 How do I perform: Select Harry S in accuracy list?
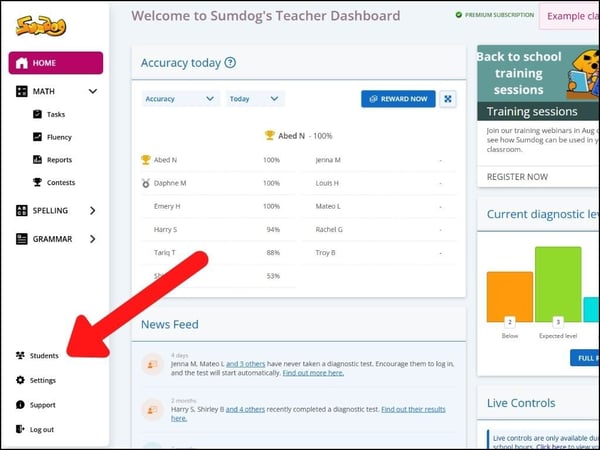pyautogui.click(x=165, y=230)
